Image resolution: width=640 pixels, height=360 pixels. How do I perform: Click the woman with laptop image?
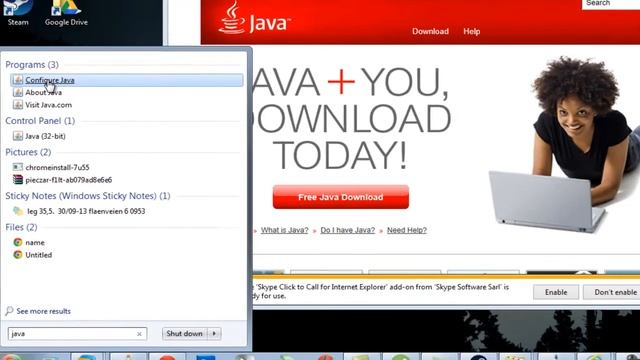565,145
